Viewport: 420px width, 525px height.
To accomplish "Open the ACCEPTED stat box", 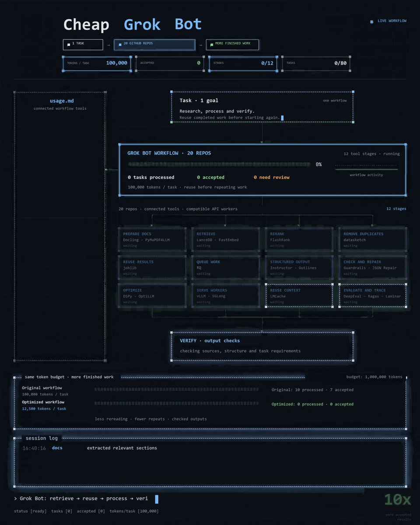I will click(169, 63).
